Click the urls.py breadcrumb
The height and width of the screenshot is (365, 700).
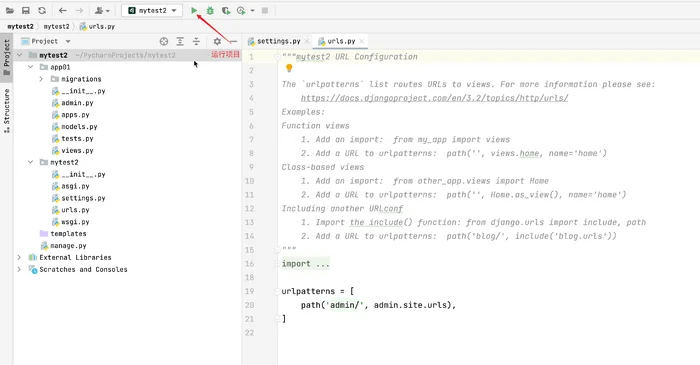(x=97, y=26)
